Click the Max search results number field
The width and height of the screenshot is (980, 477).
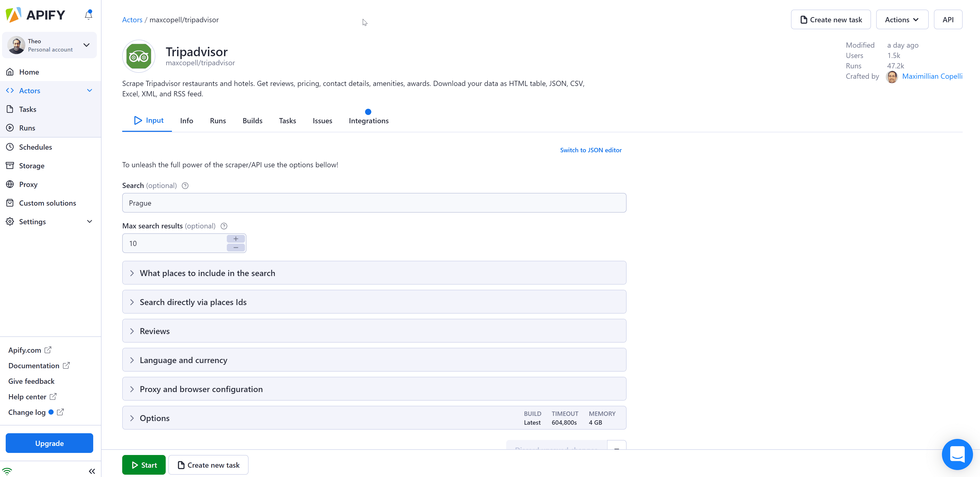pos(174,243)
